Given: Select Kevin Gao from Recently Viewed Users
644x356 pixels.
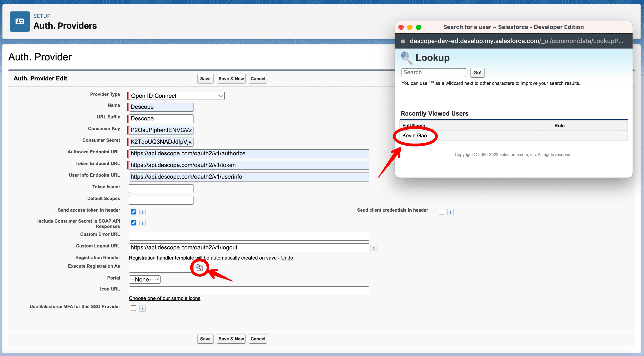Looking at the screenshot, I should coord(414,136).
